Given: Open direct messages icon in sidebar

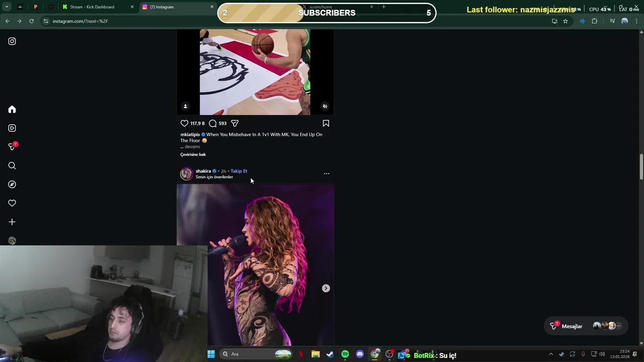Looking at the screenshot, I should point(12,147).
